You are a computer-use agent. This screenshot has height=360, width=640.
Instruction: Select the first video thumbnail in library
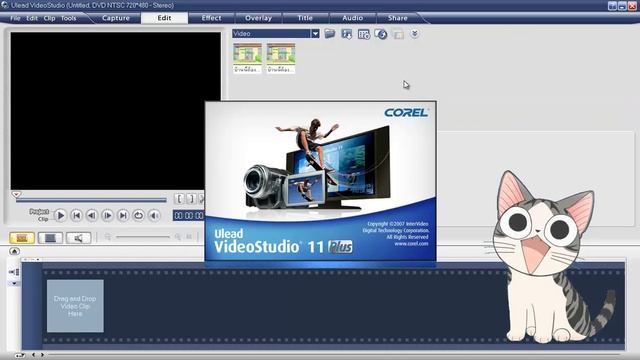247,58
